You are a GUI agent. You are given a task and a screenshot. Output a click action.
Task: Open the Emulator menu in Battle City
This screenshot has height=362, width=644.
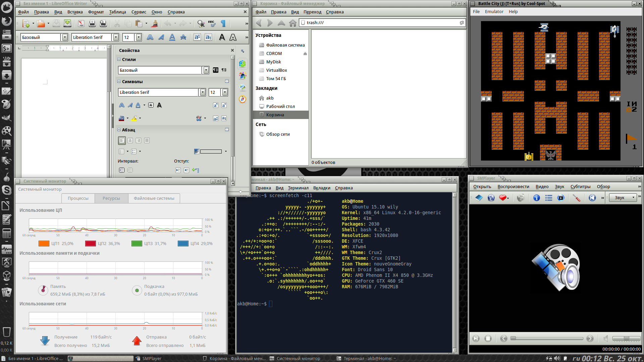494,12
